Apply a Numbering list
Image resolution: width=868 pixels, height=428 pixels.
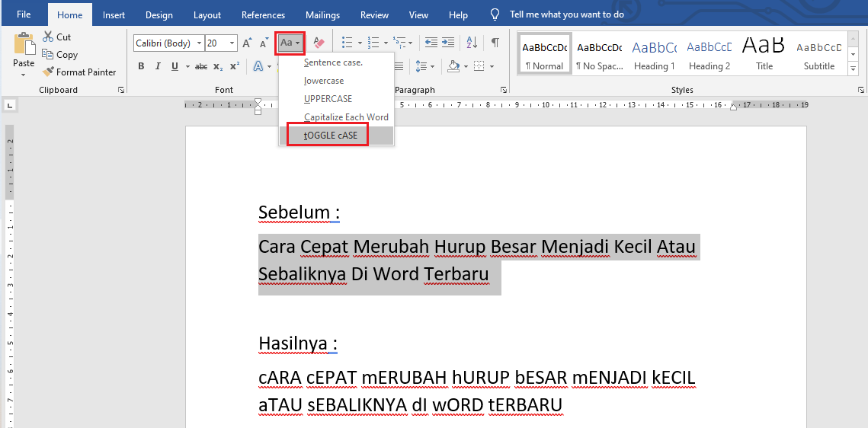(373, 43)
